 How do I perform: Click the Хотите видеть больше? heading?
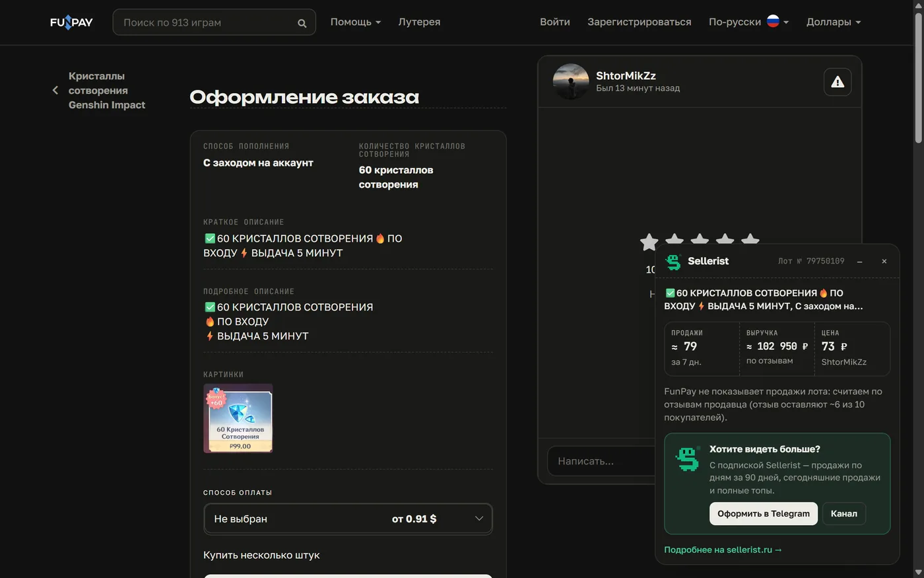pos(765,449)
